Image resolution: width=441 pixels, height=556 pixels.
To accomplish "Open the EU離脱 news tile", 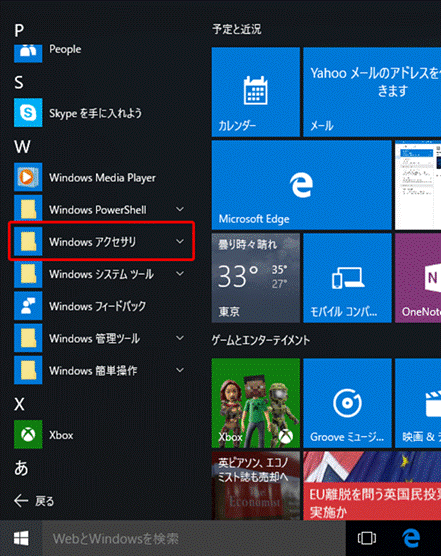I will tap(372, 485).
